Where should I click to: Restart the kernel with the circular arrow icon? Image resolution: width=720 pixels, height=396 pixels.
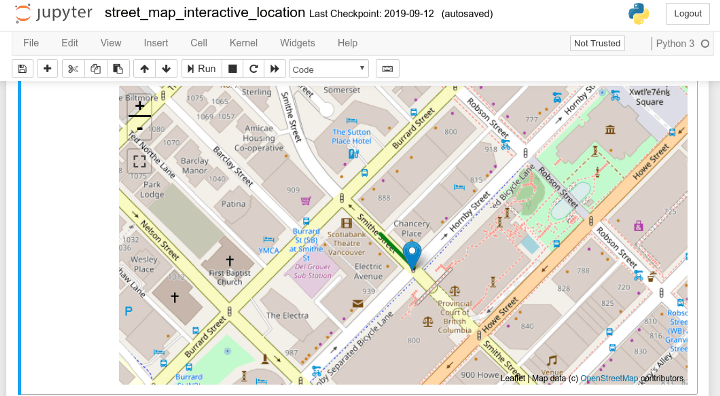253,69
